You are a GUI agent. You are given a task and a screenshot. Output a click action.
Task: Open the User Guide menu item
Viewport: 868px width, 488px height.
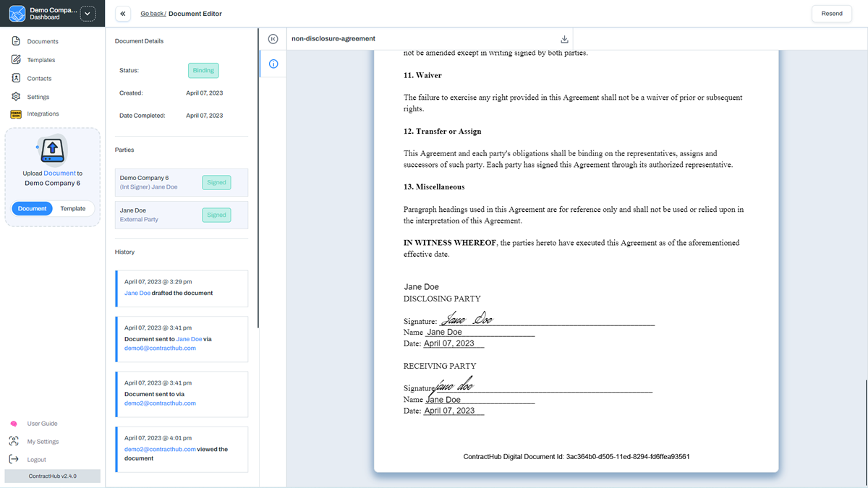(x=43, y=424)
